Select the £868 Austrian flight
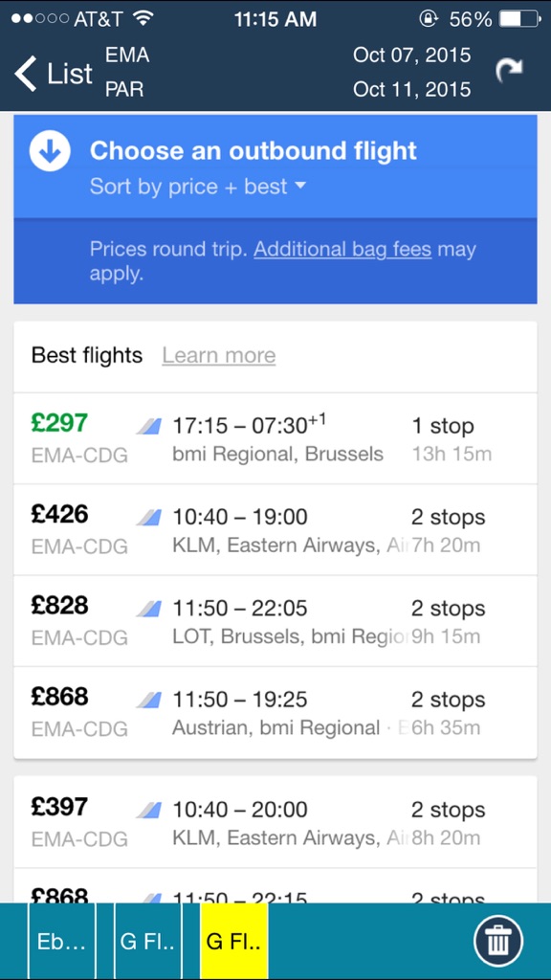This screenshot has height=980, width=551. [x=275, y=712]
